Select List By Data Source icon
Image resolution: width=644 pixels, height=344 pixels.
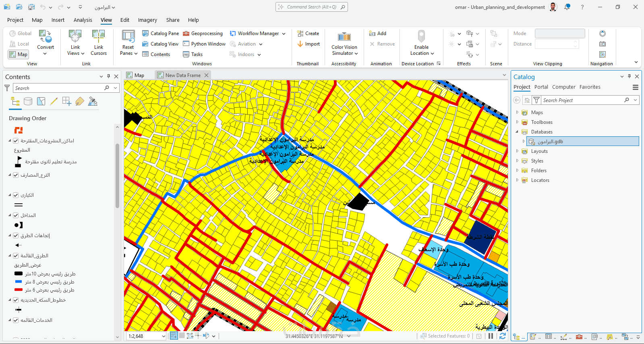pyautogui.click(x=28, y=101)
